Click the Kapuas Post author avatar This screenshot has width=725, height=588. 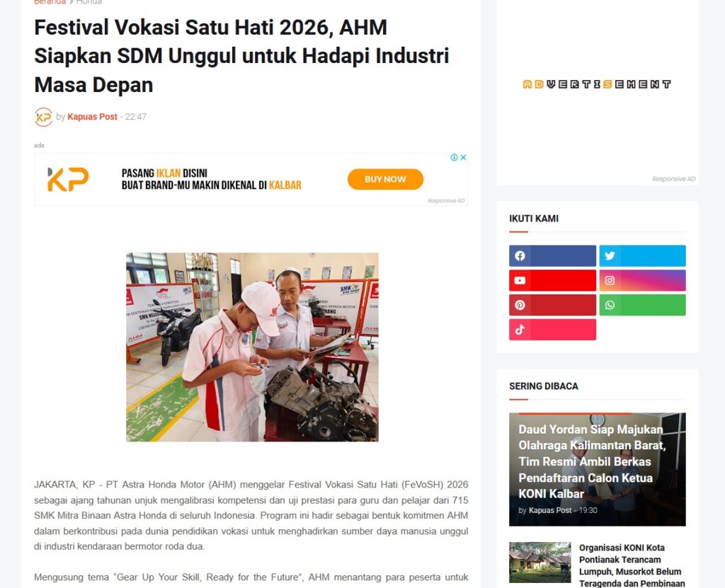43,117
